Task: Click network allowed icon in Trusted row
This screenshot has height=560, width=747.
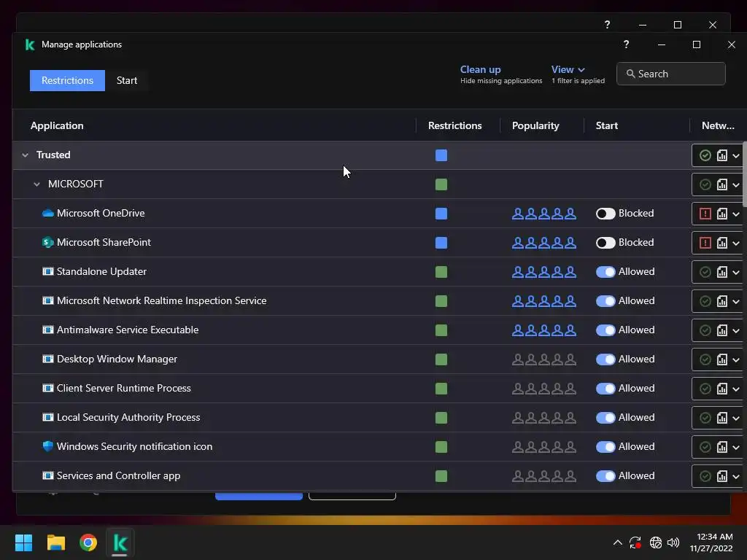Action: pyautogui.click(x=705, y=156)
